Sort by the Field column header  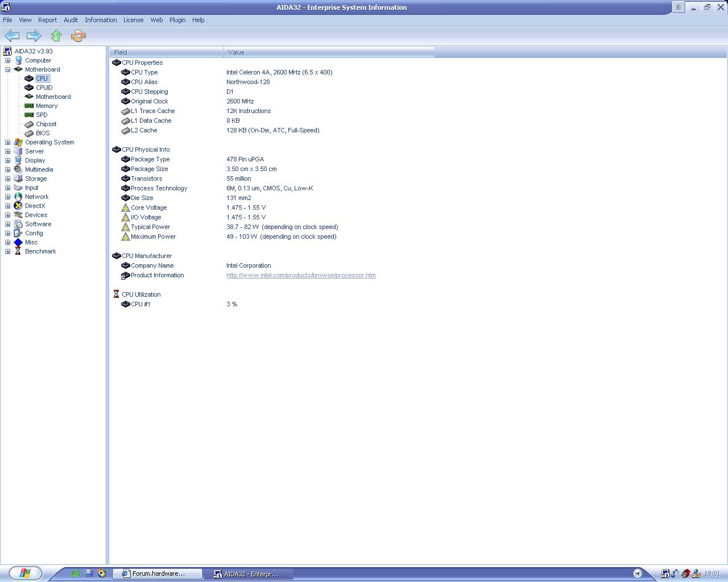[x=167, y=52]
